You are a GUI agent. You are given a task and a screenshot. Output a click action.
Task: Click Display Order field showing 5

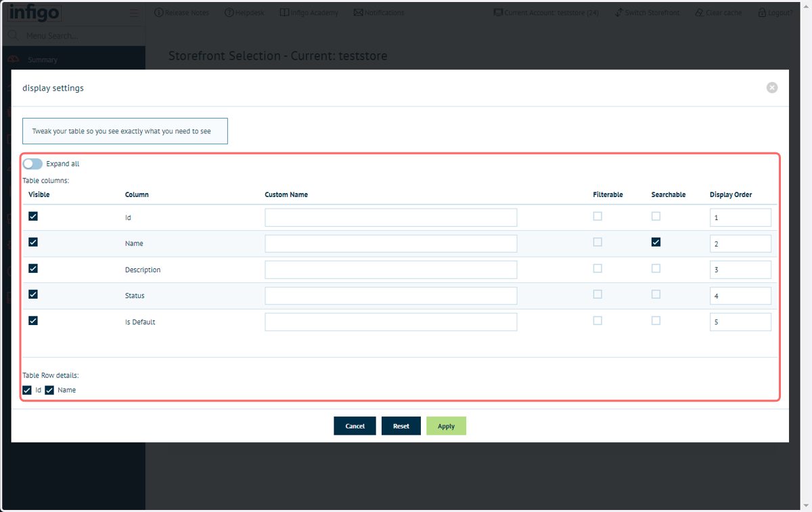(740, 322)
